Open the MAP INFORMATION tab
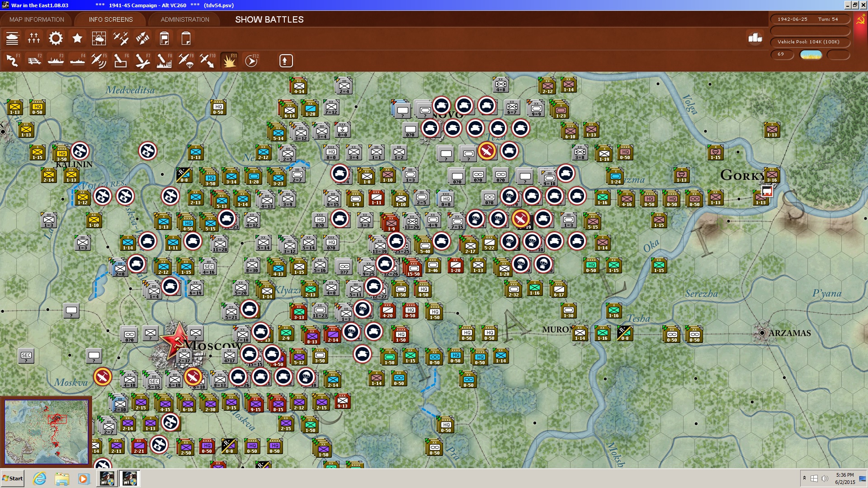Viewport: 868px width, 488px height. [37, 19]
